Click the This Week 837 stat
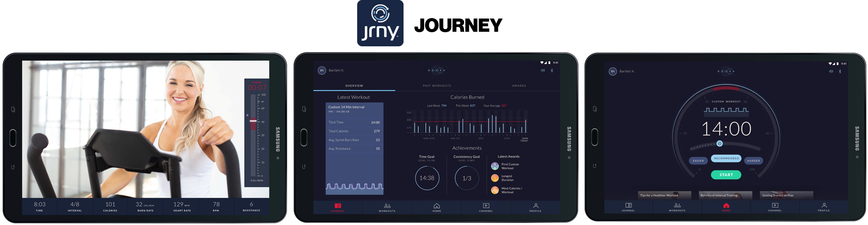This screenshot has height=225, width=868. point(465,105)
